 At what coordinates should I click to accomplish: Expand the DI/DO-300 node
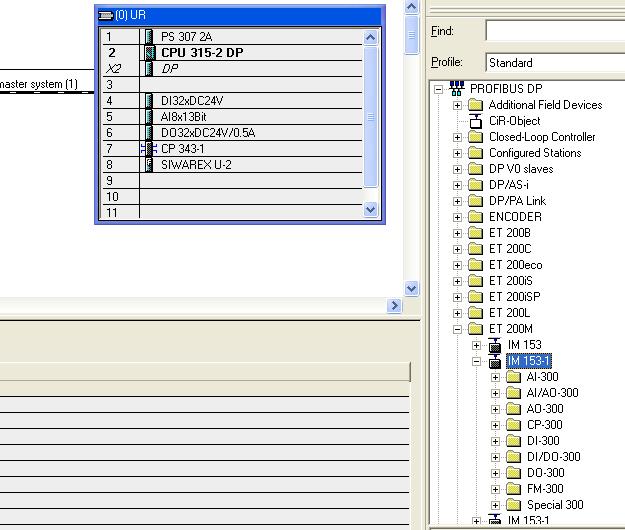[x=495, y=457]
